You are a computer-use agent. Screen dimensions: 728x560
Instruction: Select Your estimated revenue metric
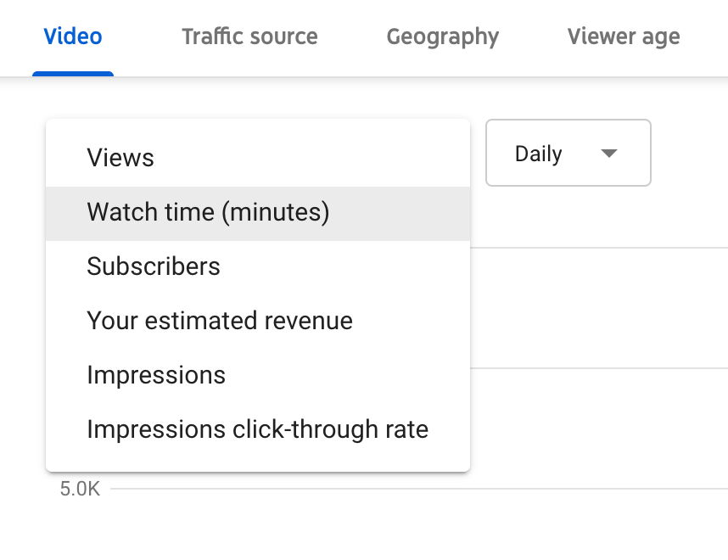click(x=258, y=321)
